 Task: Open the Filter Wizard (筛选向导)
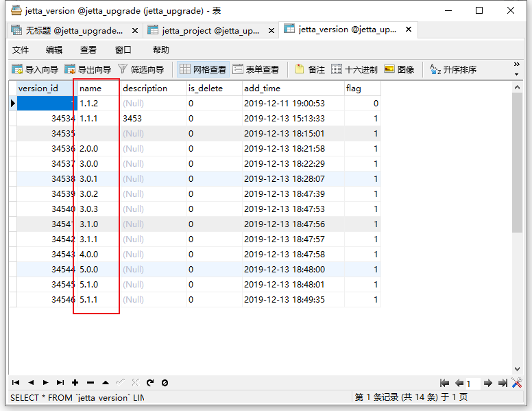[x=141, y=69]
